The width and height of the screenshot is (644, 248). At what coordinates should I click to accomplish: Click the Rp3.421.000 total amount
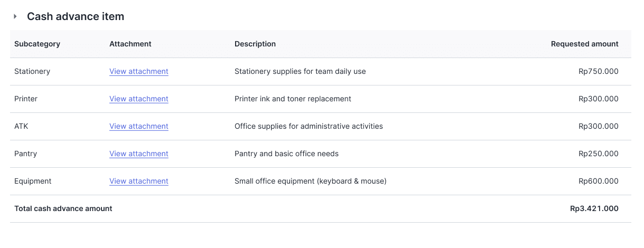[594, 208]
